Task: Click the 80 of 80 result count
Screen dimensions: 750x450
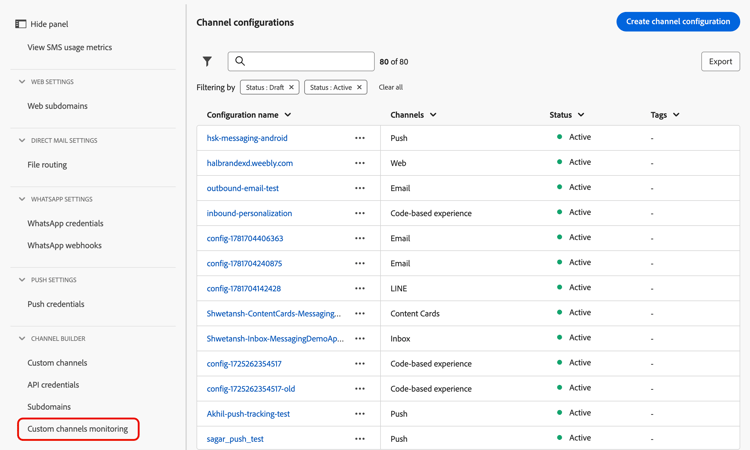Action: click(394, 62)
